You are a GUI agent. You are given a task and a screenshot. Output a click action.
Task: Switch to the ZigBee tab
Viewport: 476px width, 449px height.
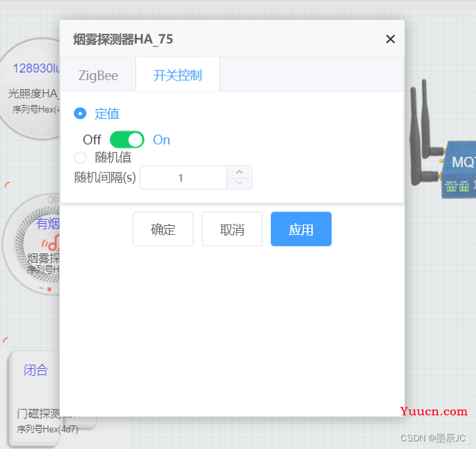98,75
